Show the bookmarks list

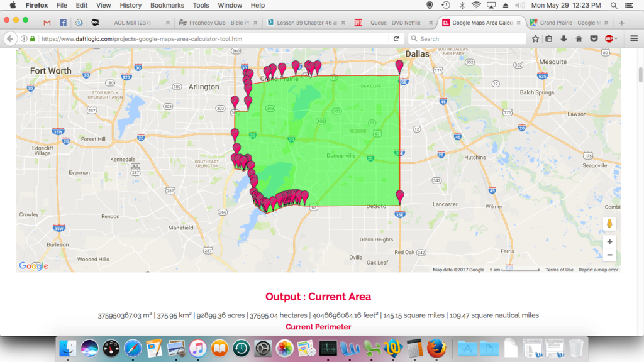pyautogui.click(x=548, y=38)
